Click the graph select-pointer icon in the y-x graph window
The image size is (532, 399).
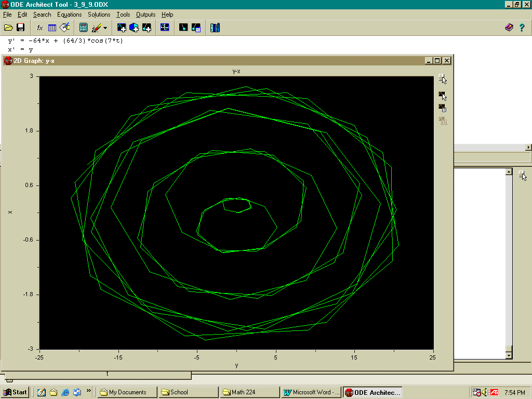click(x=443, y=96)
